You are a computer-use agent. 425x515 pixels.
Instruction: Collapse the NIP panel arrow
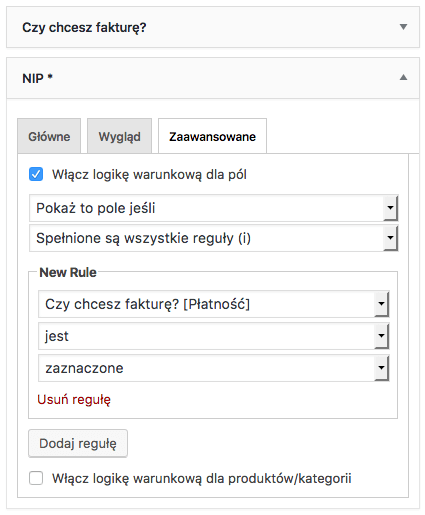tap(403, 78)
